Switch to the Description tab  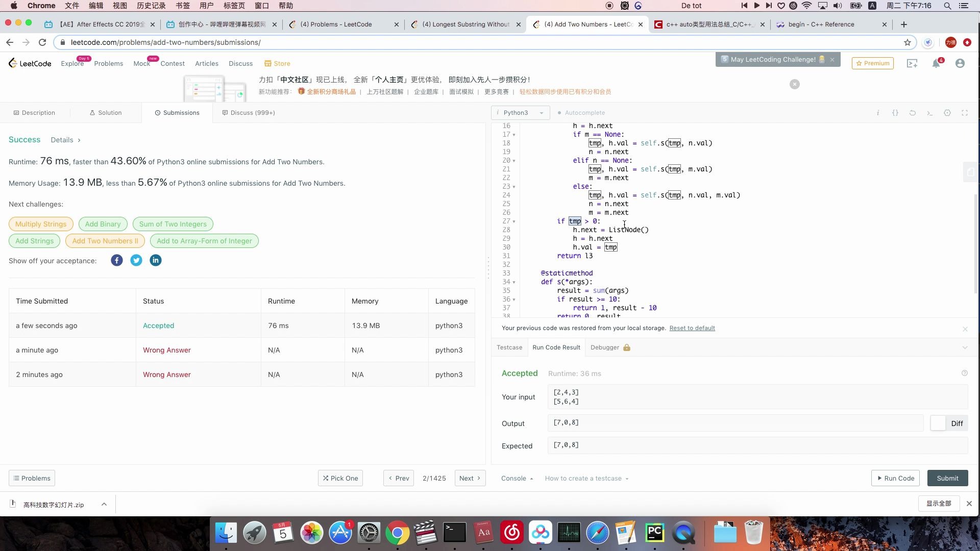point(35,113)
